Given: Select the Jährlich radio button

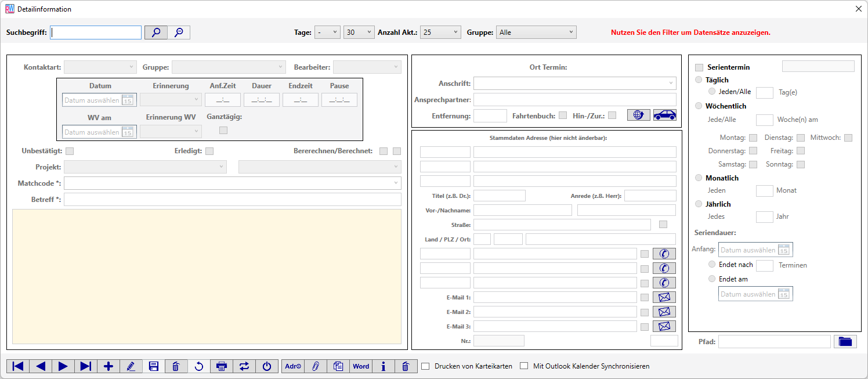Looking at the screenshot, I should tap(699, 204).
